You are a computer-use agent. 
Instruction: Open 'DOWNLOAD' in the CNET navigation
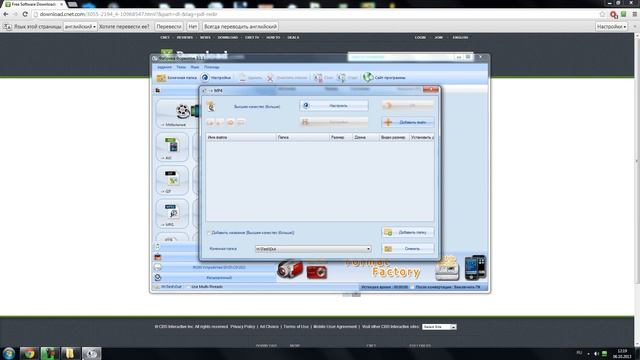pos(227,38)
